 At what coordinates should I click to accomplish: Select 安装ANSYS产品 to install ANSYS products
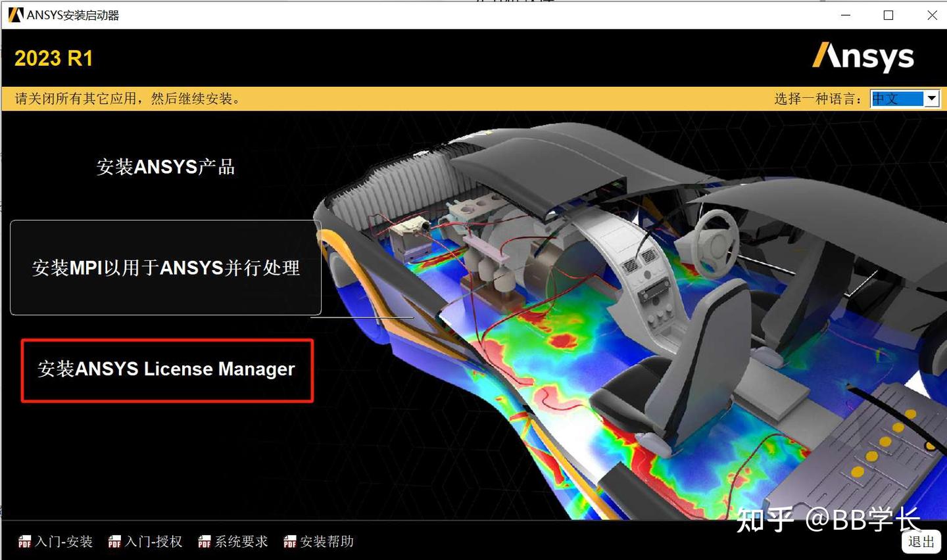pyautogui.click(x=166, y=166)
